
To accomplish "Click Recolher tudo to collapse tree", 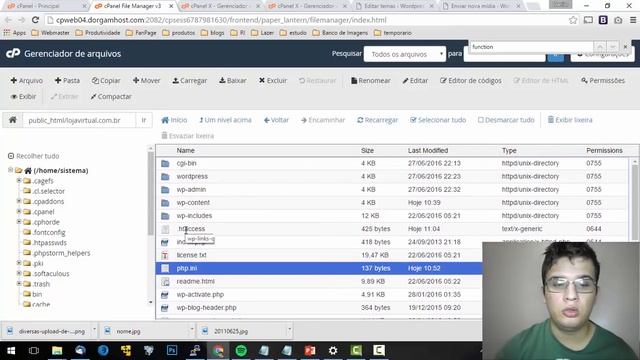I will click(x=33, y=156).
